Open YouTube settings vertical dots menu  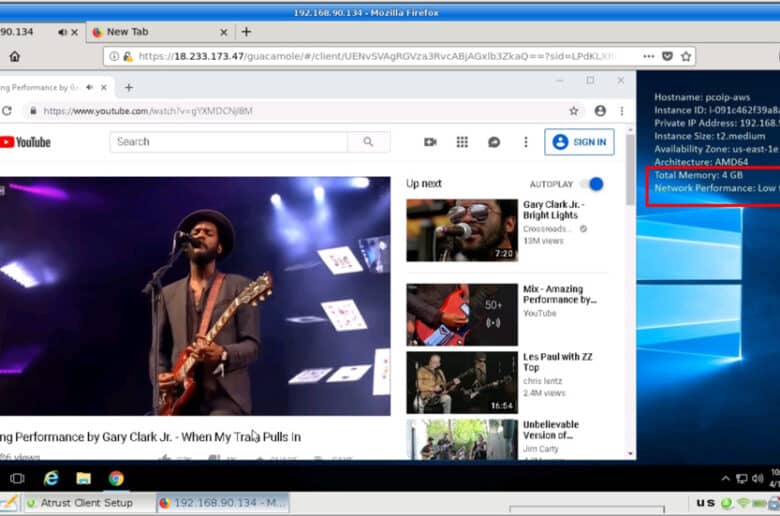click(x=526, y=142)
